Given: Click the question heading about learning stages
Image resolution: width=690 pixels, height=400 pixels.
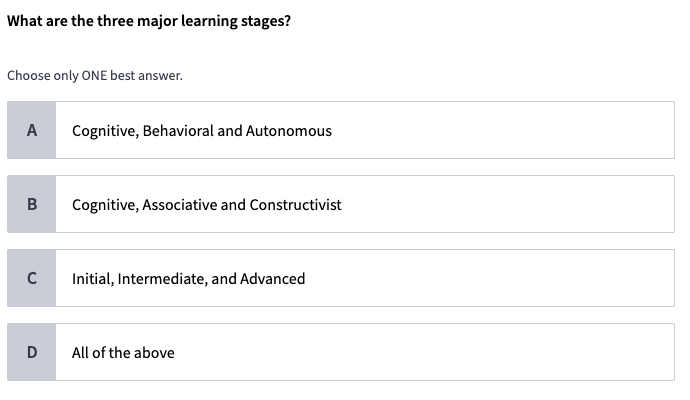Looking at the screenshot, I should point(149,21).
